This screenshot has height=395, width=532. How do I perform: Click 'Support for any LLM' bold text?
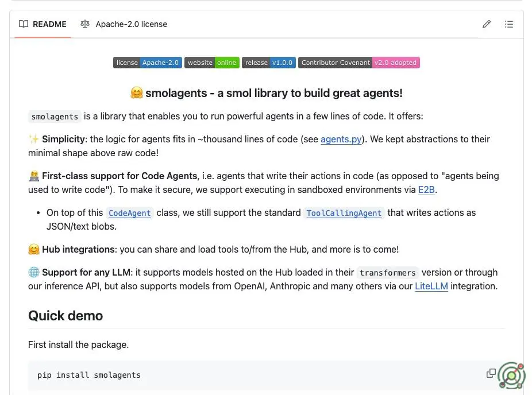click(86, 272)
